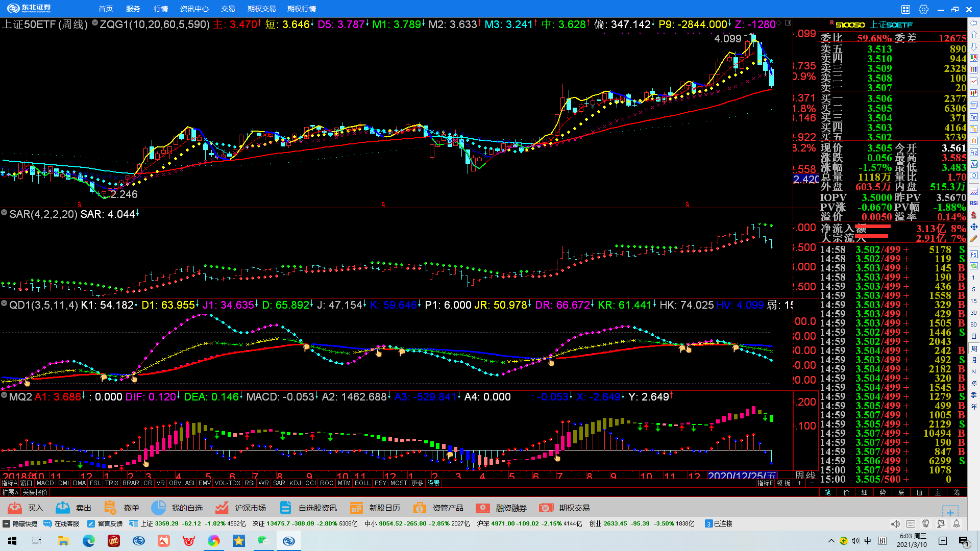The image size is (980, 551).
Task: Open 撤单 cancel-order shortcut
Action: point(110,508)
